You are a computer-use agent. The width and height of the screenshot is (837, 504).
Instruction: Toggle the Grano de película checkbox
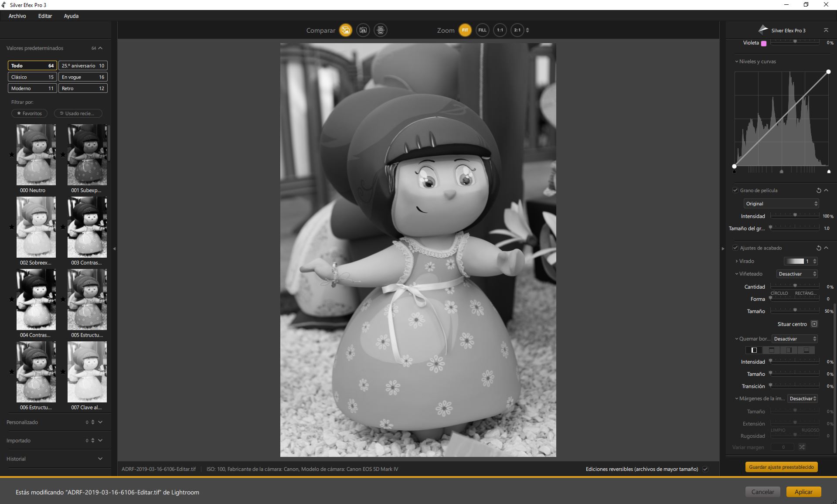[735, 190]
